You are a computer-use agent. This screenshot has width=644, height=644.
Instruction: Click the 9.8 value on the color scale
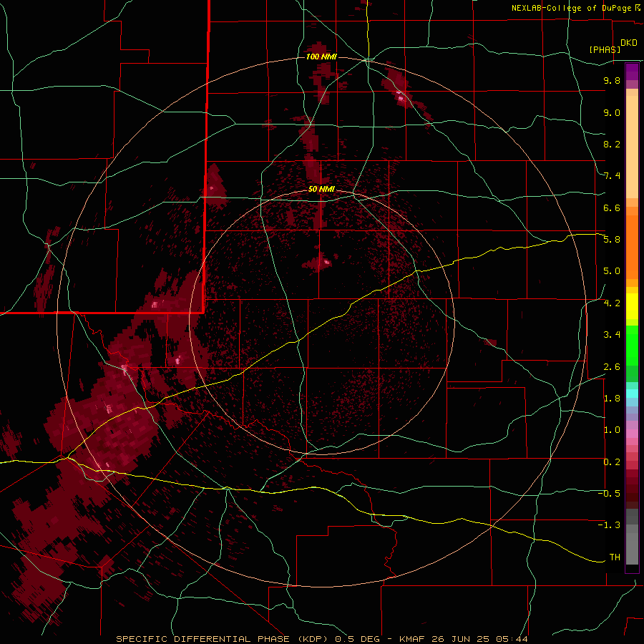coord(612,80)
